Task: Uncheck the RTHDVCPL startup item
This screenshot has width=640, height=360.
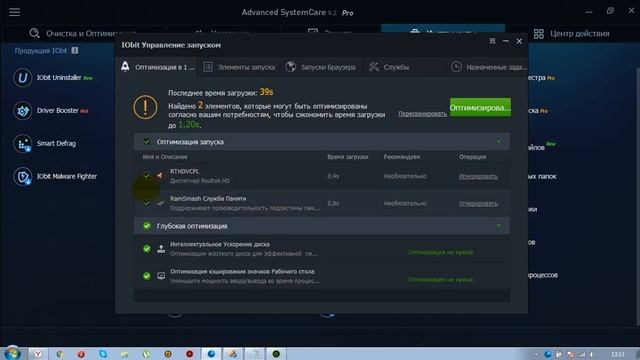Action: 147,176
